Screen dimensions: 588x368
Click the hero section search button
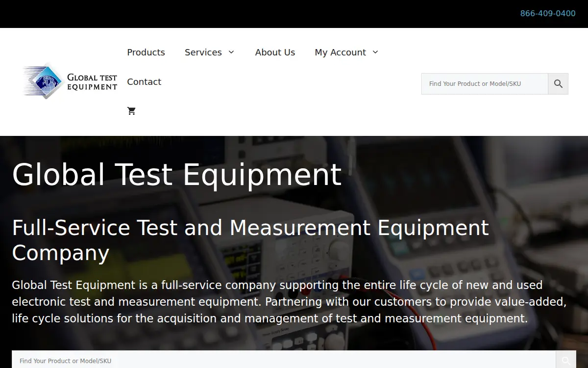point(566,361)
